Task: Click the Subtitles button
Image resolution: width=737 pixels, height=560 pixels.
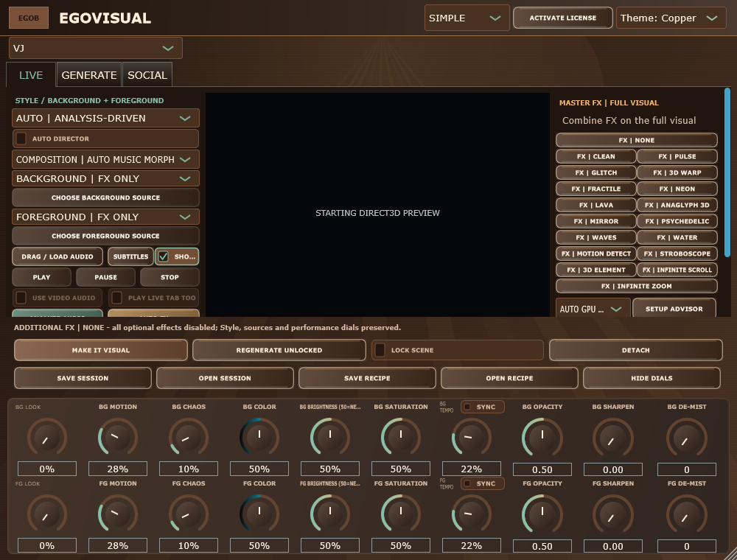Action: (x=130, y=256)
